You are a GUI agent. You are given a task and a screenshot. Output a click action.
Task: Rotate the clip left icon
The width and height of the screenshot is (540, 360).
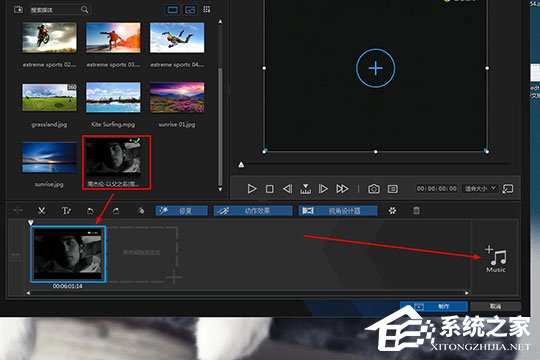pos(90,210)
